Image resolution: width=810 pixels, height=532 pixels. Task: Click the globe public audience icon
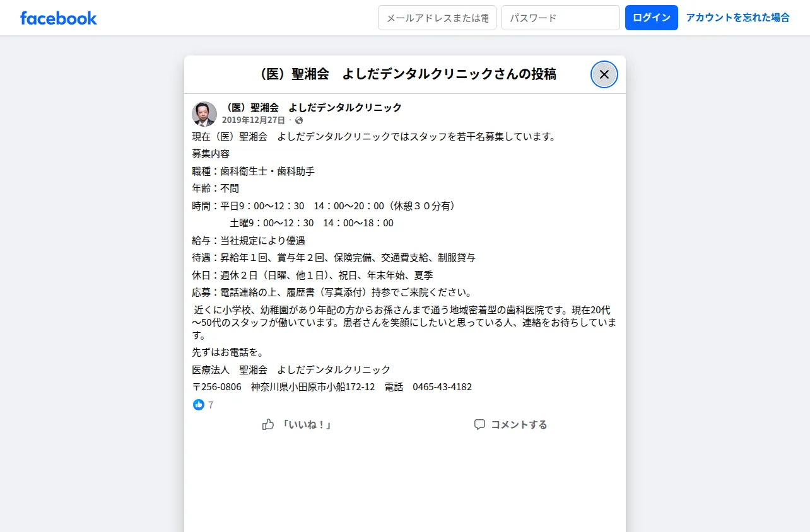[299, 120]
